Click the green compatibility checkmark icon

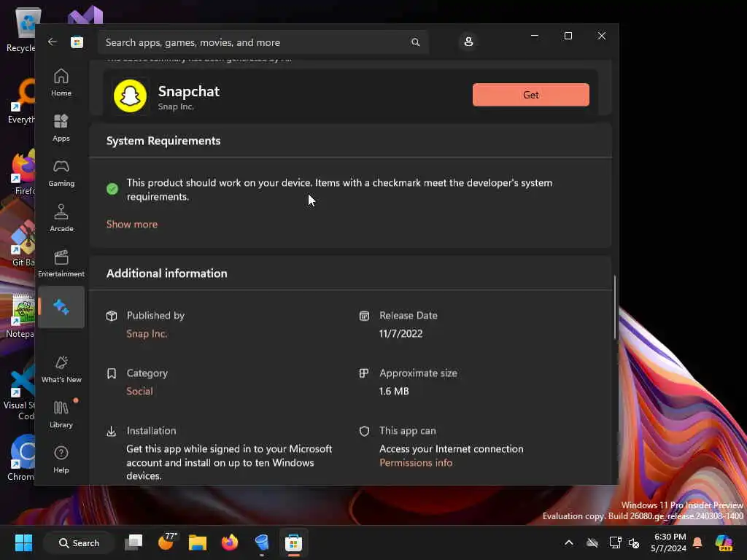click(x=112, y=189)
